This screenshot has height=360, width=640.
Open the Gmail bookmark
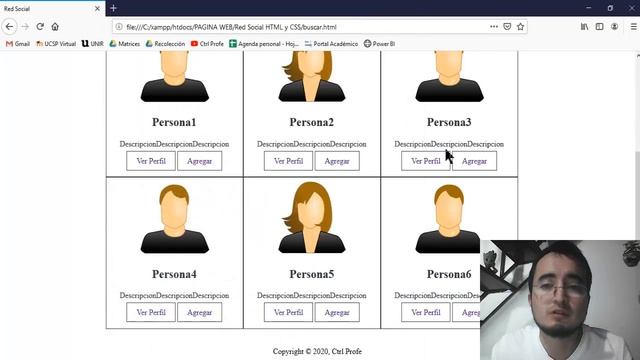pyautogui.click(x=18, y=44)
